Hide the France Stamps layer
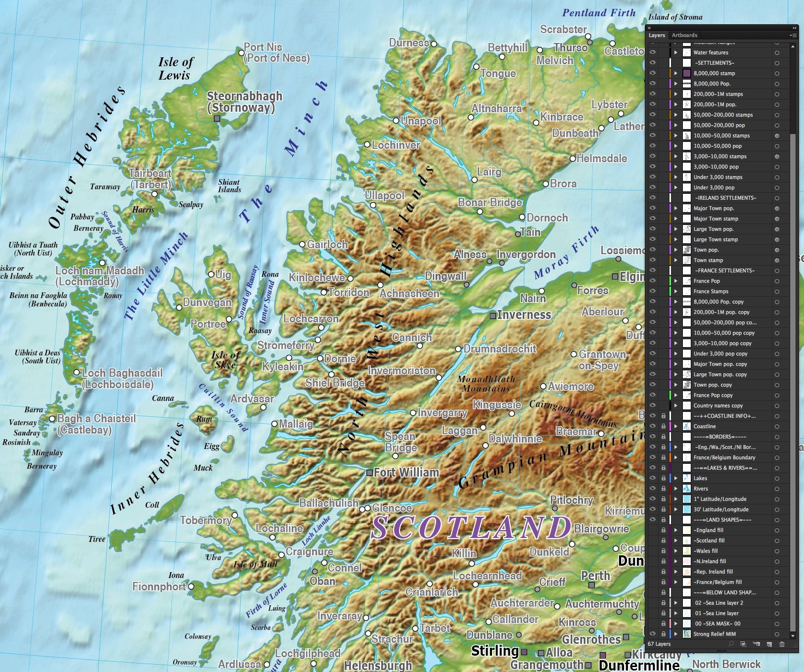Image resolution: width=804 pixels, height=672 pixels. [x=652, y=291]
